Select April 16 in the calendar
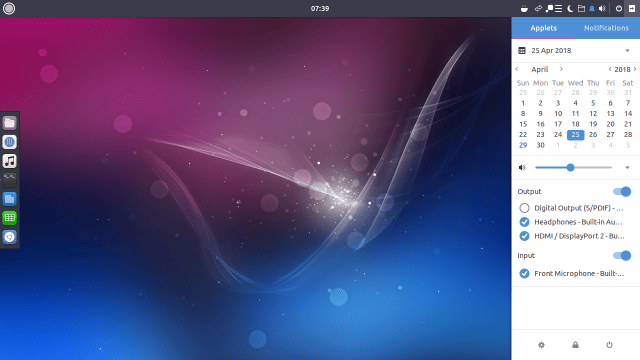This screenshot has width=640, height=360. (540, 124)
